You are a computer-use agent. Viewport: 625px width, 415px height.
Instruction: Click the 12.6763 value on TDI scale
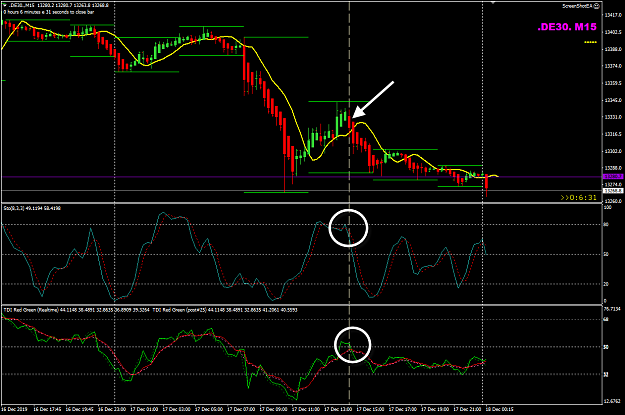tap(612, 401)
